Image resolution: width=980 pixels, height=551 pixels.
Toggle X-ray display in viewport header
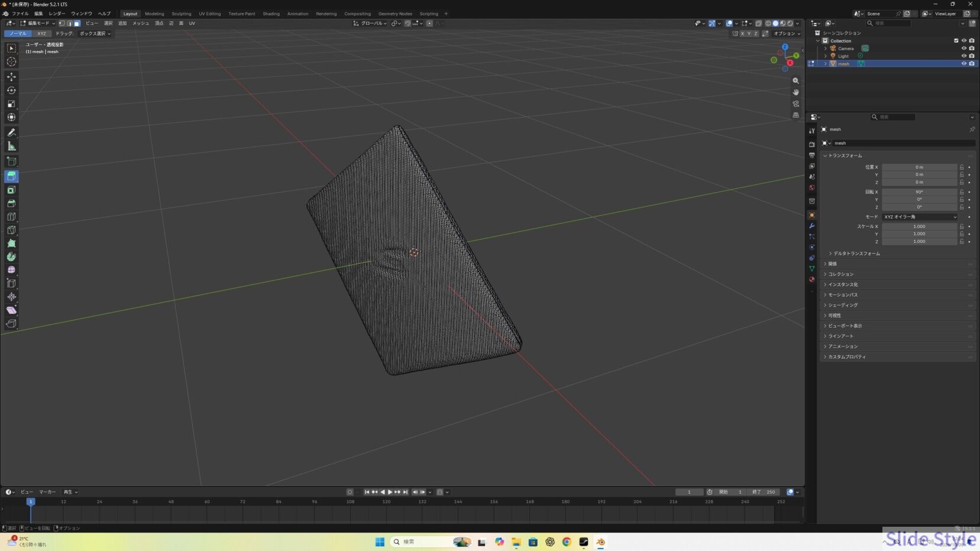point(758,24)
